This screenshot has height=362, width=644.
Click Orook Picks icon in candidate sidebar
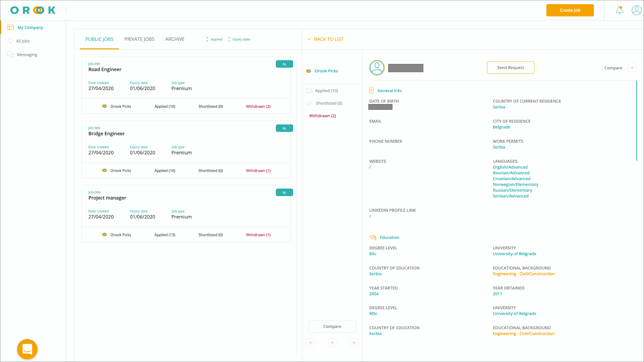[308, 71]
